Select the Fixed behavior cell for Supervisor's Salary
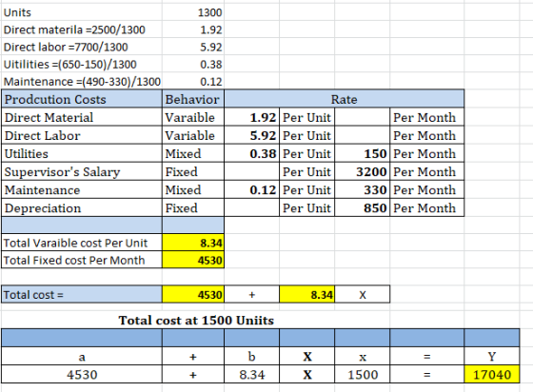The image size is (533, 392). 193,172
